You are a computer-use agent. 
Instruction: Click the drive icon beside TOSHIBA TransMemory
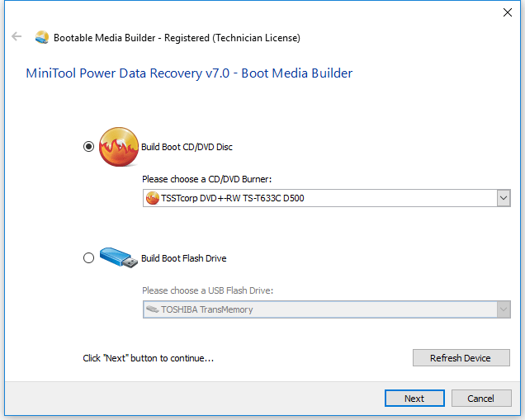(153, 309)
